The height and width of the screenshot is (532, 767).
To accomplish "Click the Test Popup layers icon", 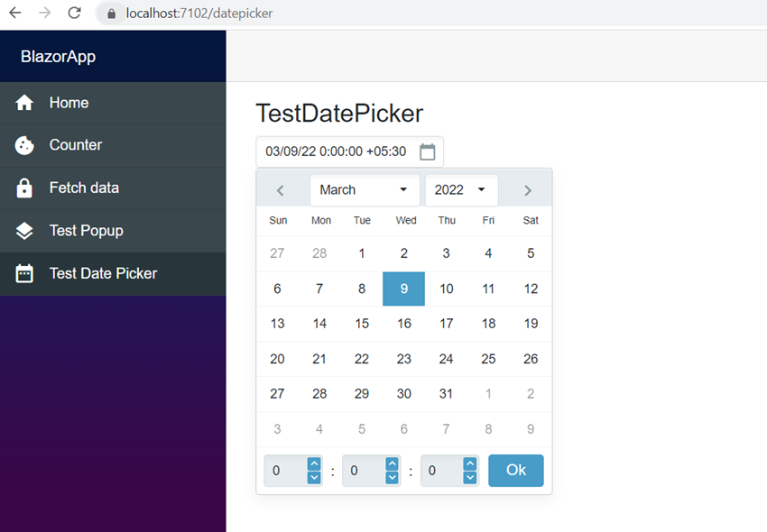I will click(24, 230).
